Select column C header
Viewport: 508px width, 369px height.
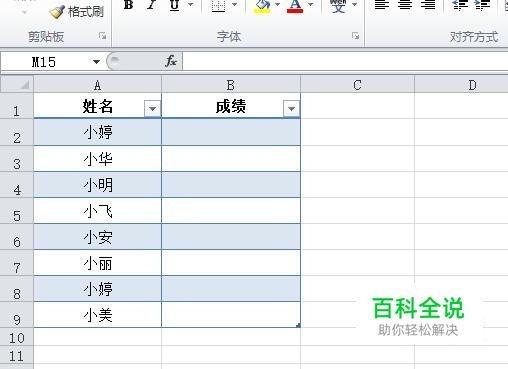tap(357, 85)
